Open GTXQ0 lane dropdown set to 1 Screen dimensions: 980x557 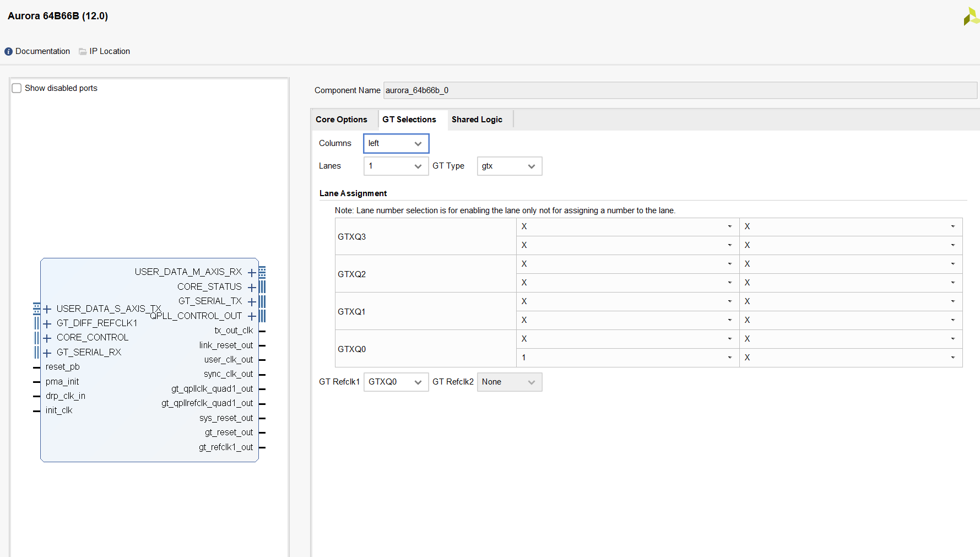coord(627,358)
